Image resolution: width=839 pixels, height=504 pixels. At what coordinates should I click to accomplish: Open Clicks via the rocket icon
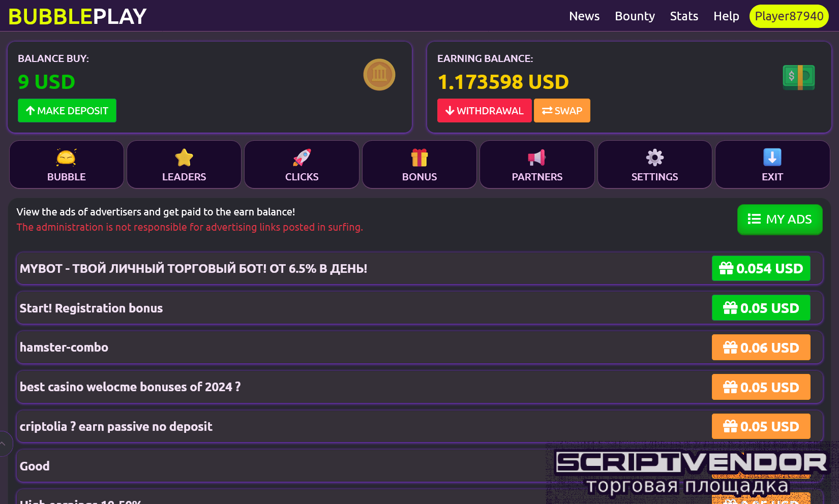302,158
